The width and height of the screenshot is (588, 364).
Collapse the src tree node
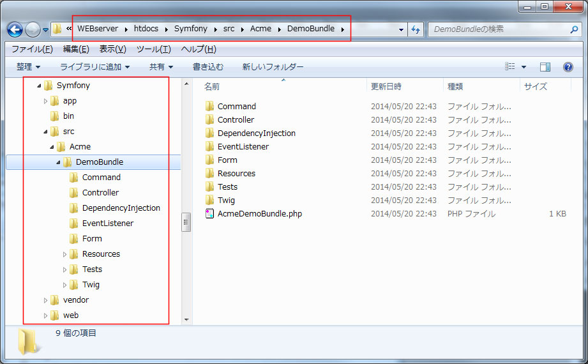point(45,132)
